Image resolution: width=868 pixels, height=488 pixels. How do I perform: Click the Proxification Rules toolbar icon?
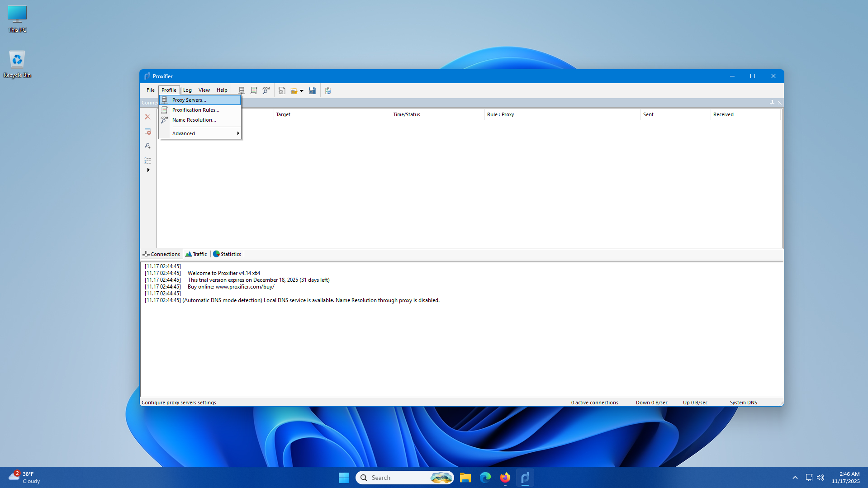coord(254,90)
